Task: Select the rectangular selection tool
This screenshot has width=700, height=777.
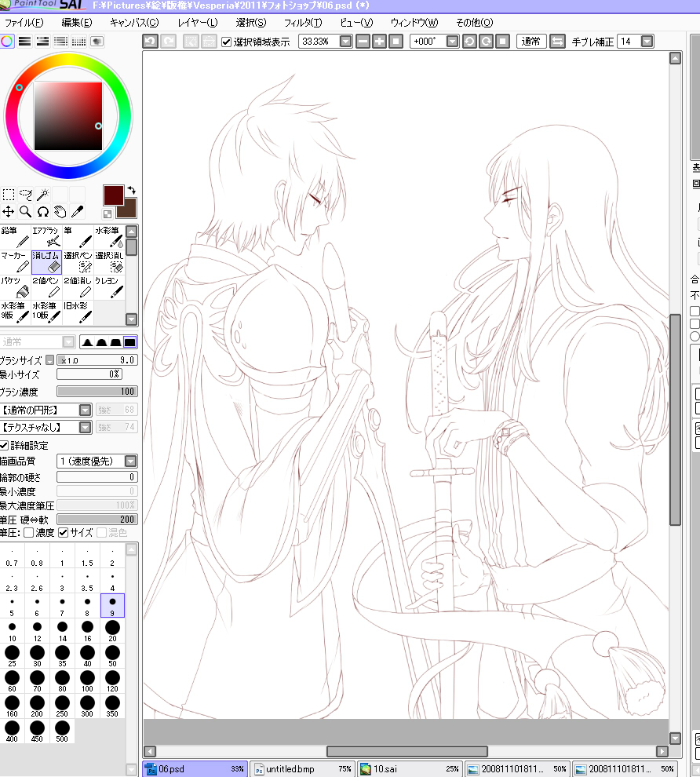Action: point(9,195)
